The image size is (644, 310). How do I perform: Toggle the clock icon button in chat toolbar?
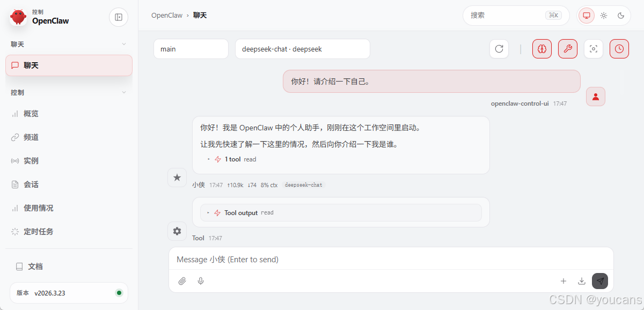619,49
